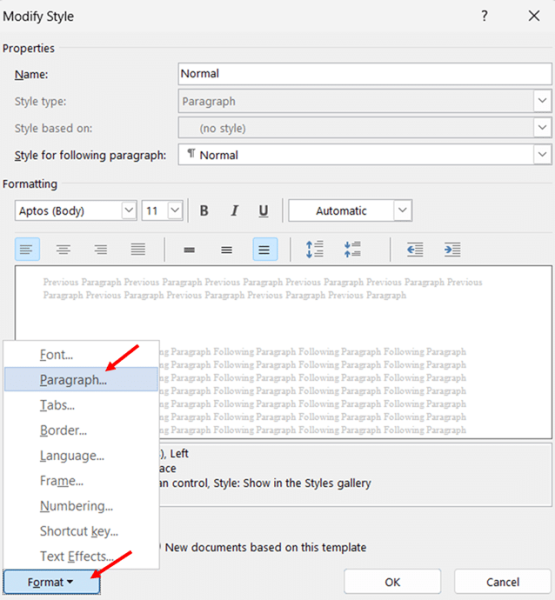Click the OK button
Viewport: 555px width, 600px height.
tap(392, 582)
